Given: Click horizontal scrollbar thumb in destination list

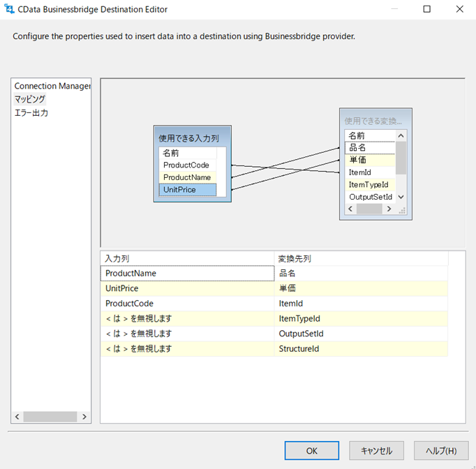Looking at the screenshot, I should click(369, 209).
